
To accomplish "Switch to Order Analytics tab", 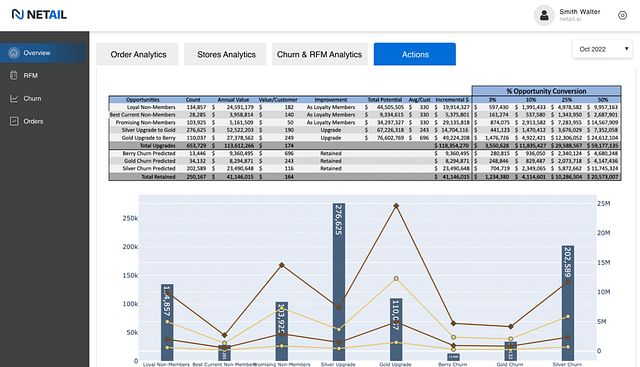I will 138,54.
